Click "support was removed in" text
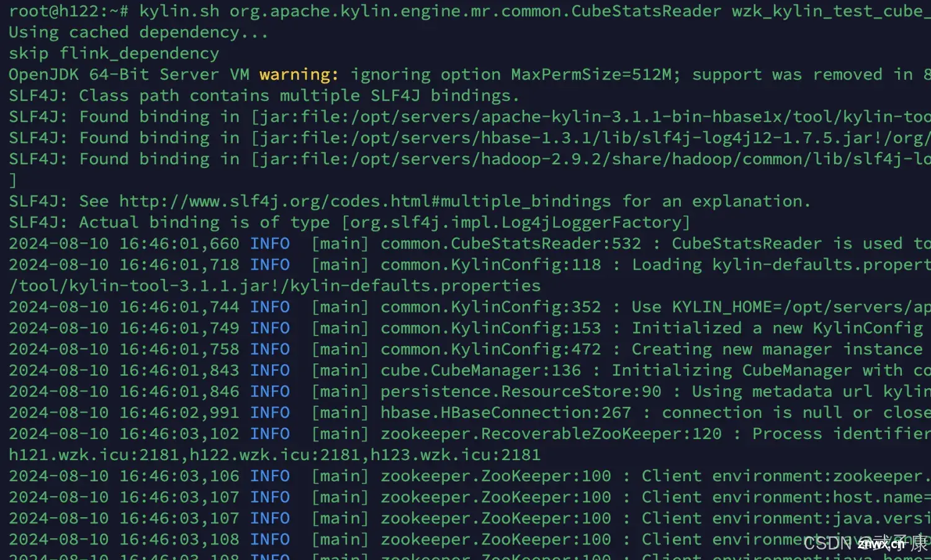Image resolution: width=931 pixels, height=560 pixels. 803,74
